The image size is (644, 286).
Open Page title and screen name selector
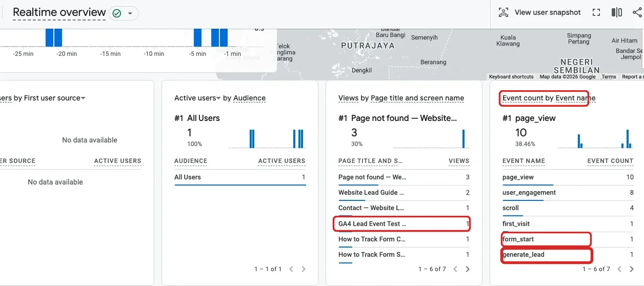[x=417, y=98]
